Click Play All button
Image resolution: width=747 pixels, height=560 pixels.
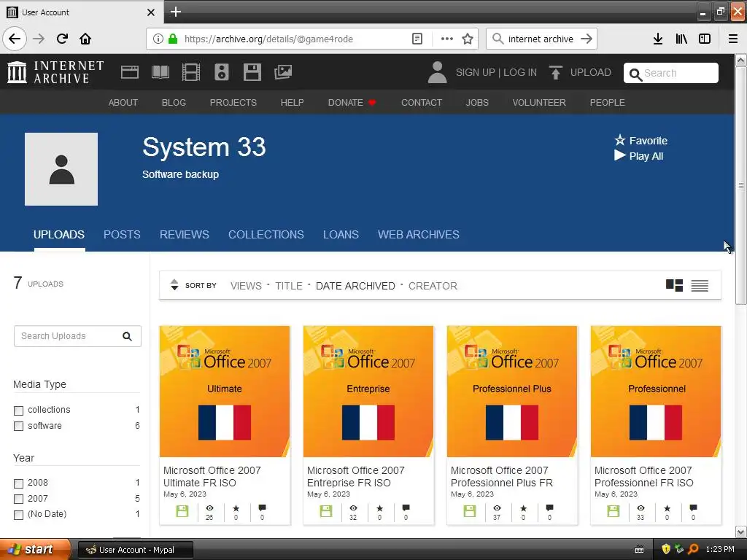click(x=639, y=156)
